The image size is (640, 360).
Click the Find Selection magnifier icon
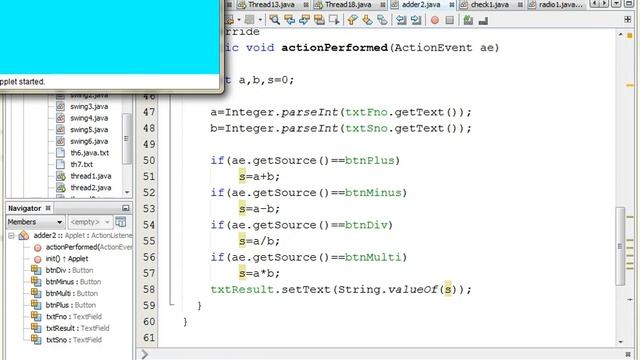[274, 20]
